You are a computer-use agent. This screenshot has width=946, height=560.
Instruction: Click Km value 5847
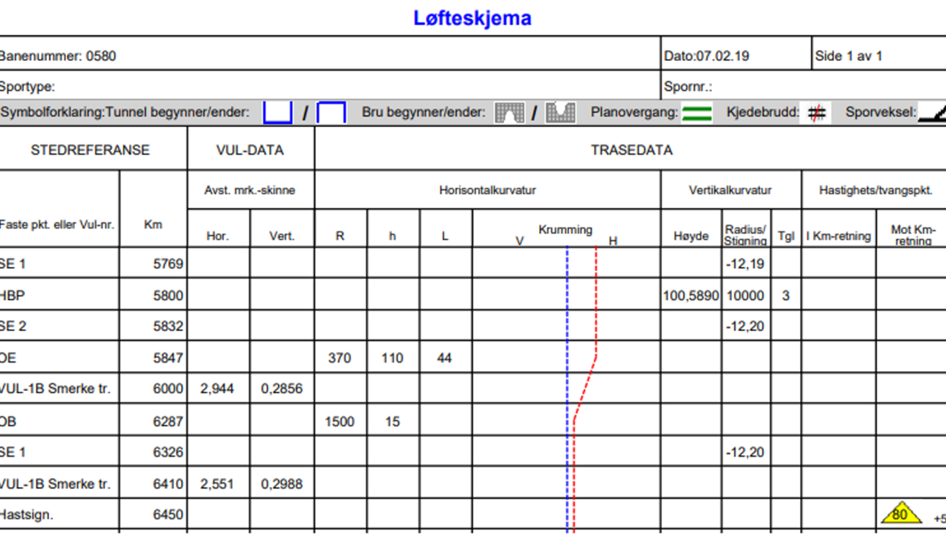click(168, 358)
